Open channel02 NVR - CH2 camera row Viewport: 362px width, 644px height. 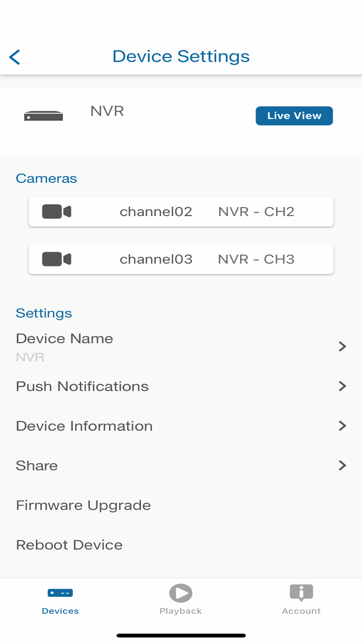(x=181, y=211)
